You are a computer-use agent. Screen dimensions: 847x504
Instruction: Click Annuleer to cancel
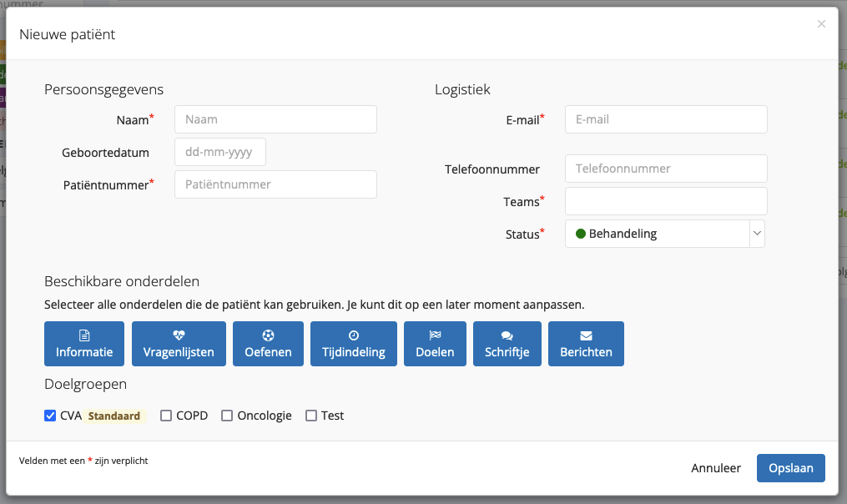[x=716, y=468]
